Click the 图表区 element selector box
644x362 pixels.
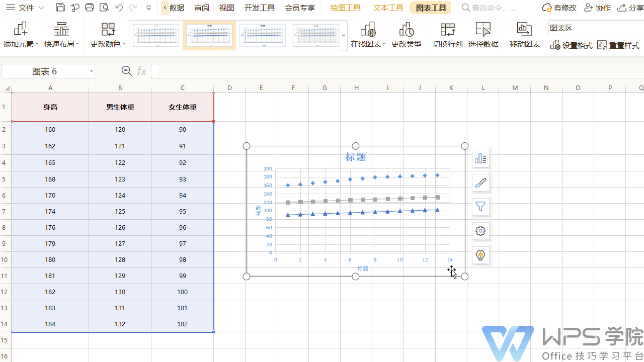pyautogui.click(x=596, y=28)
